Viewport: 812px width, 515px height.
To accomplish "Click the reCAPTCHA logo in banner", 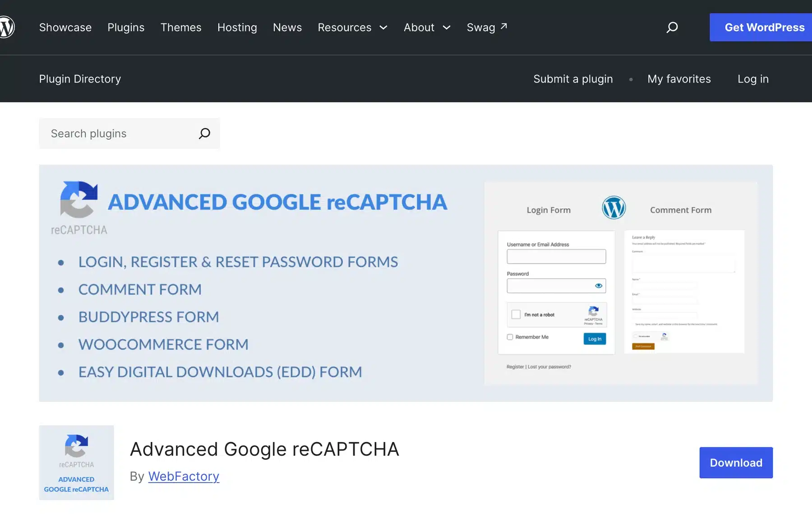I will tap(79, 207).
